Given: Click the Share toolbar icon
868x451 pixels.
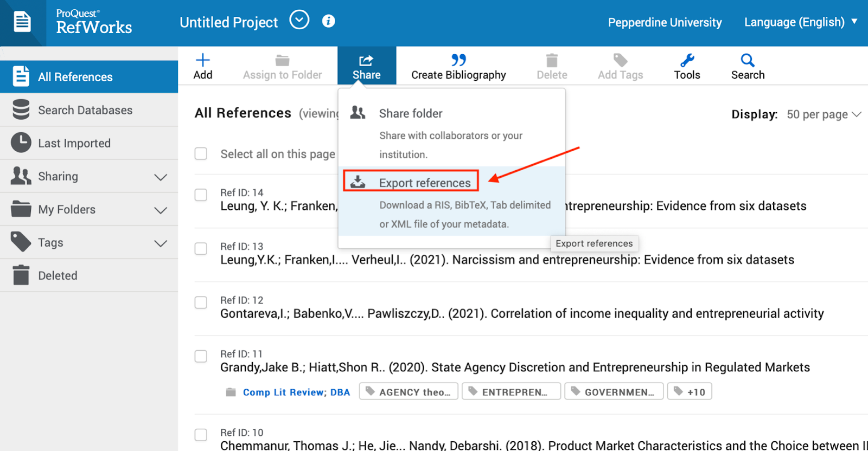Looking at the screenshot, I should [x=367, y=60].
